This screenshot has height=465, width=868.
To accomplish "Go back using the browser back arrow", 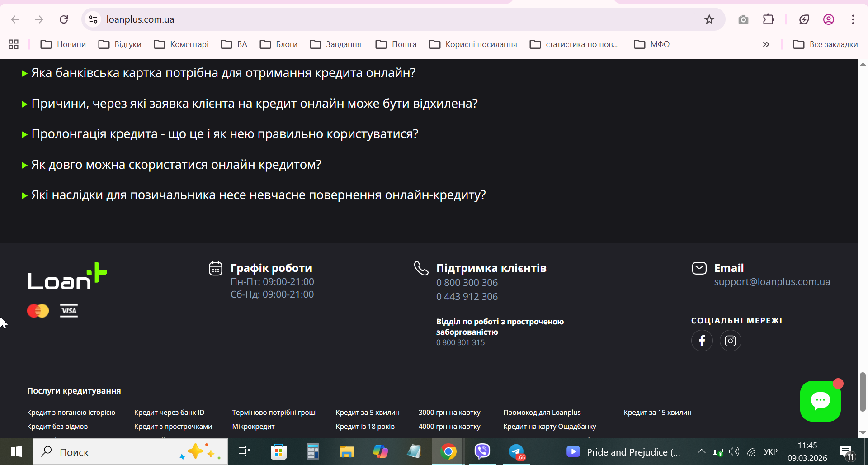I will (x=15, y=19).
